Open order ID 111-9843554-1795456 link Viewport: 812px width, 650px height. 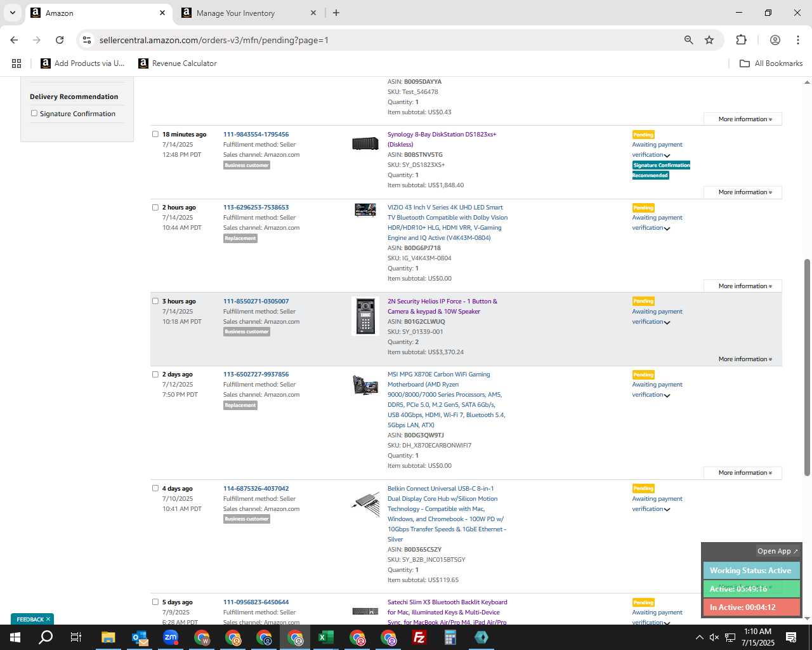coord(256,135)
